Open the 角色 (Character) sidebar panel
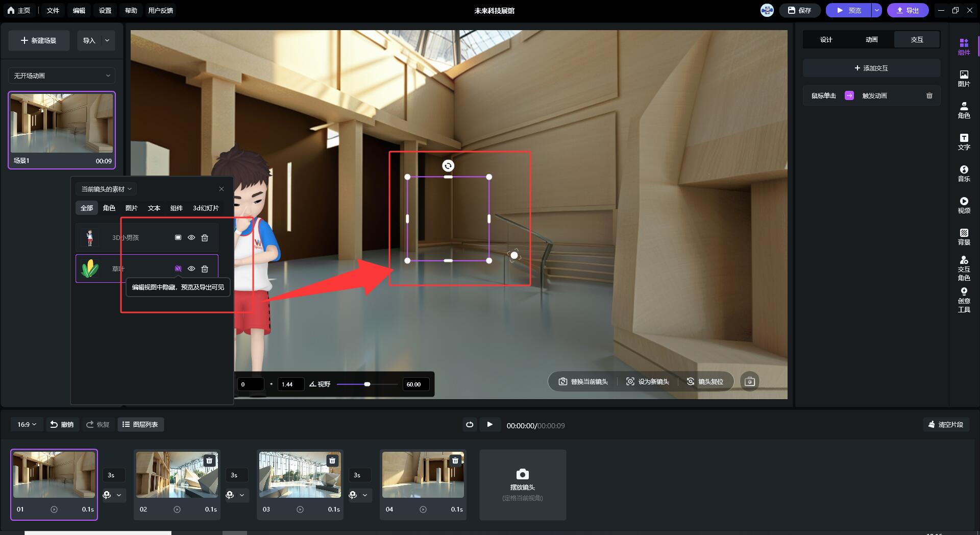The image size is (980, 535). [964, 110]
